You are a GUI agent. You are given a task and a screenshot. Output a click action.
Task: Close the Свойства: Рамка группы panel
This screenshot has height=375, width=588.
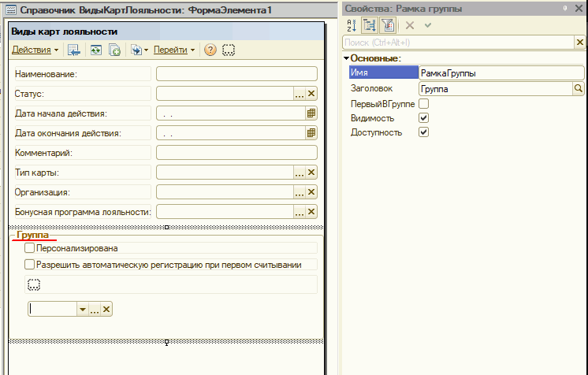(579, 8)
